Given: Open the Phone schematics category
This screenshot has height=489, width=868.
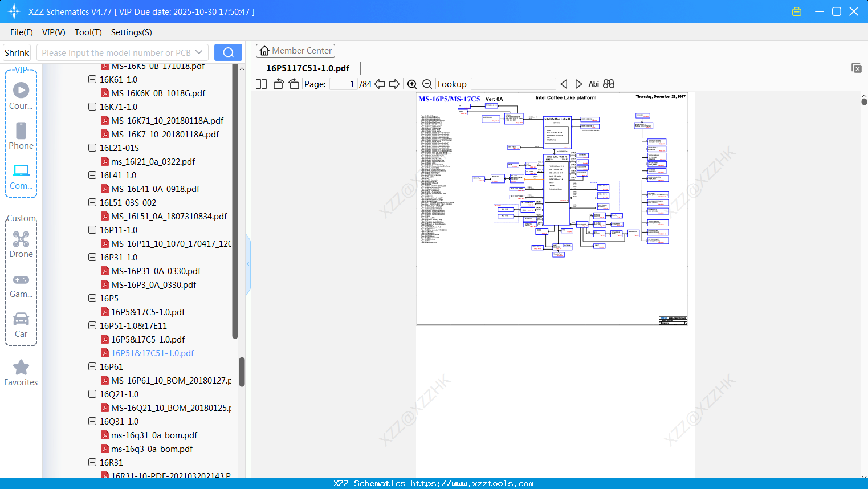Looking at the screenshot, I should (21, 136).
